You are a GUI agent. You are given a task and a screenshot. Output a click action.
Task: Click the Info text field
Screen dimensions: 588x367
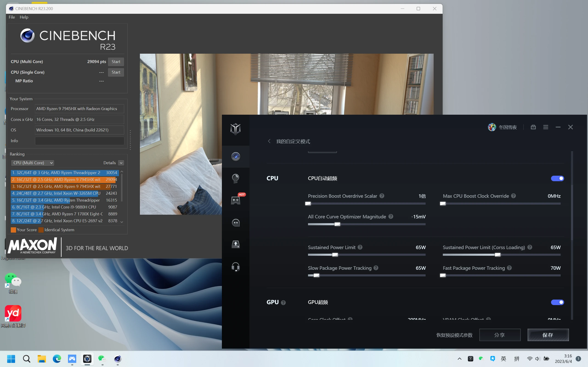79,141
